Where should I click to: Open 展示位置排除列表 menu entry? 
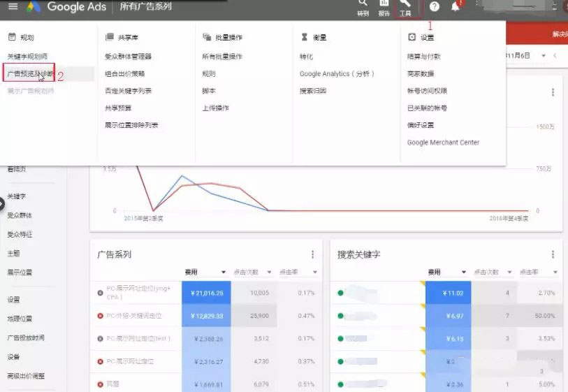(x=131, y=125)
